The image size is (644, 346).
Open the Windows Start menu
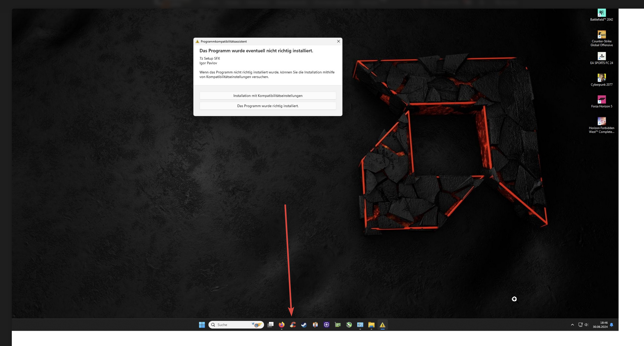(x=202, y=325)
